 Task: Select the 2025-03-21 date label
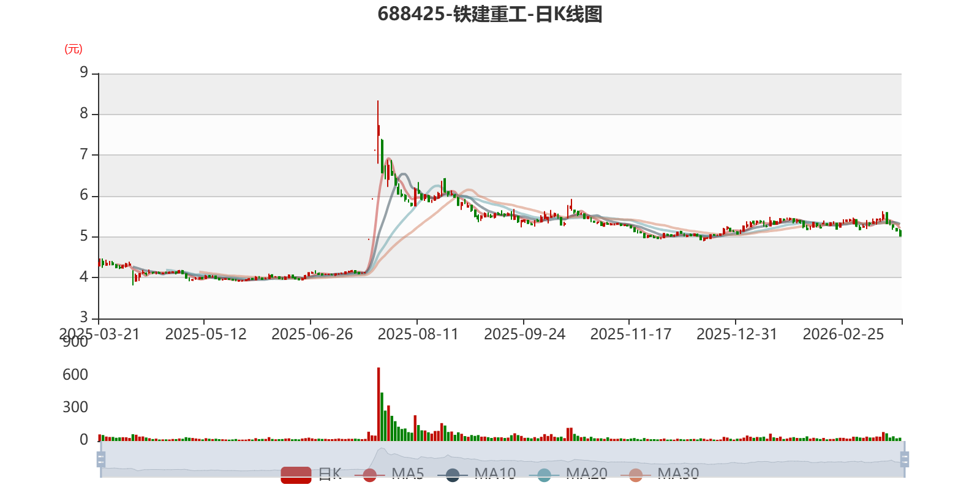tap(99, 334)
